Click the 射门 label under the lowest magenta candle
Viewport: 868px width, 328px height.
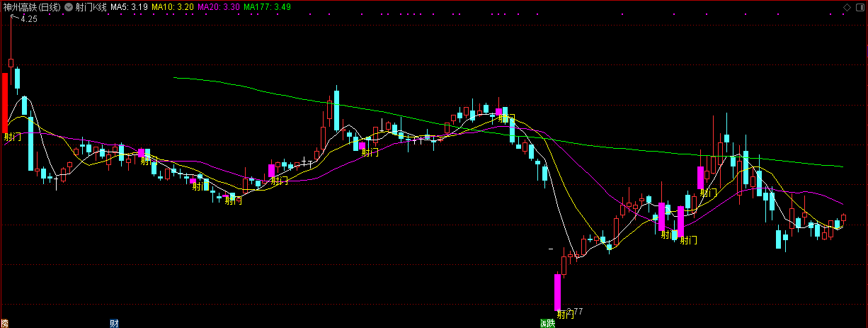tap(565, 315)
